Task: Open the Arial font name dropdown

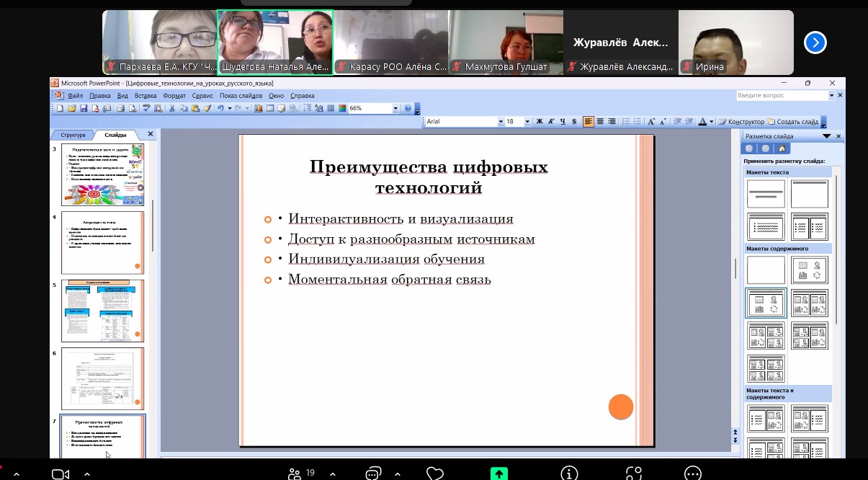Action: point(501,122)
